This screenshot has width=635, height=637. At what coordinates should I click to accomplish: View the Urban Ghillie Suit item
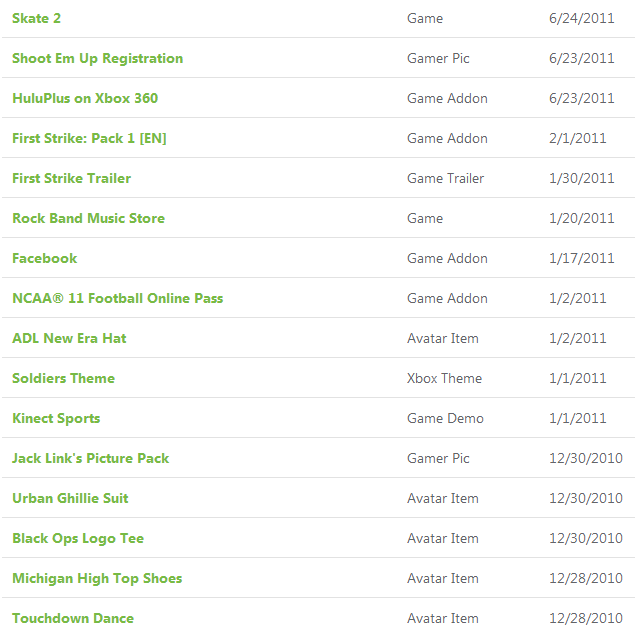(70, 498)
